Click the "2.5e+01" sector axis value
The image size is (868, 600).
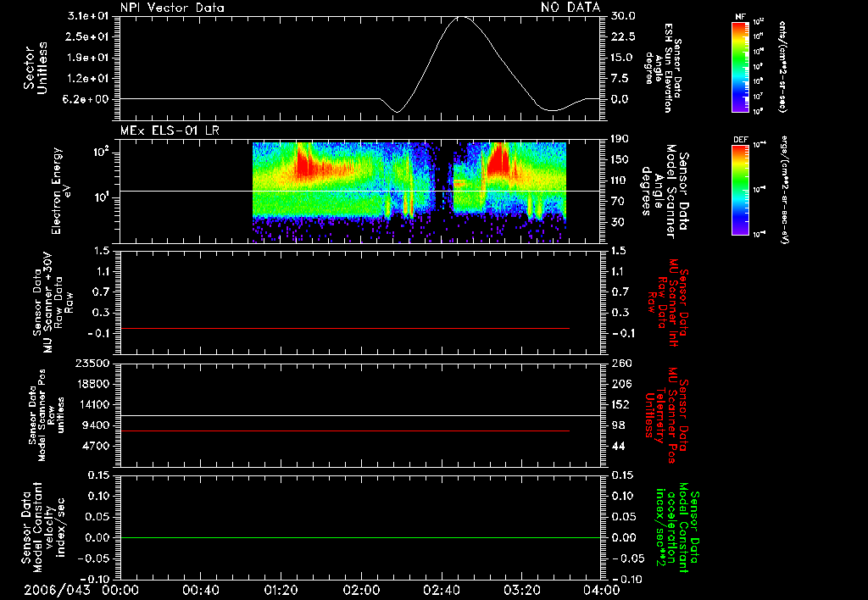88,36
